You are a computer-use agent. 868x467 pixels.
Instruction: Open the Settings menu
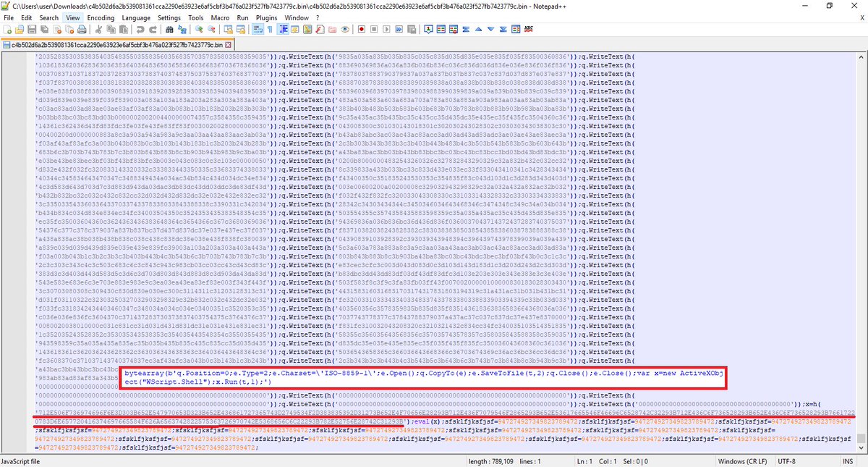pyautogui.click(x=170, y=17)
